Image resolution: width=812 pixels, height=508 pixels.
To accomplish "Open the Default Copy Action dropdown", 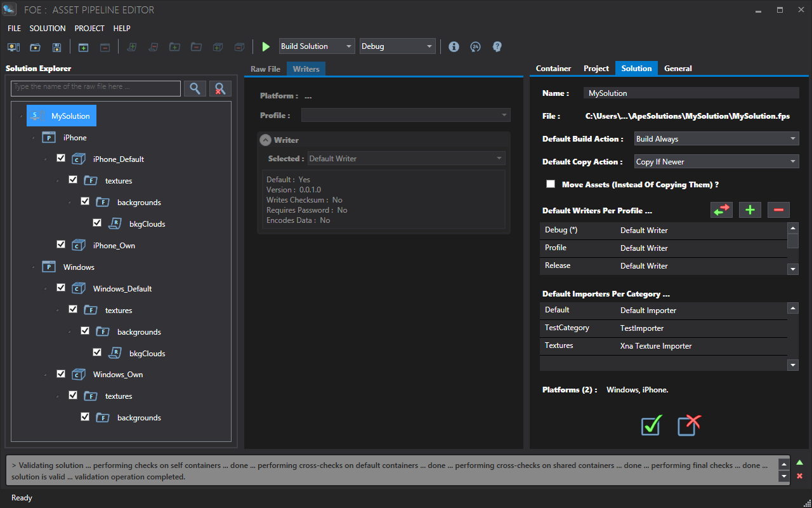I will (x=716, y=162).
